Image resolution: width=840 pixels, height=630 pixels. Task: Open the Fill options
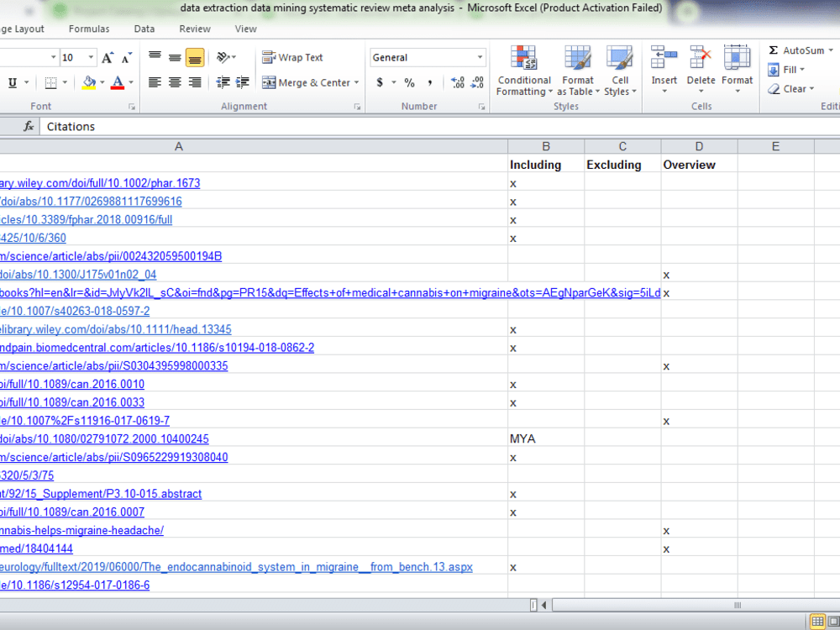(786, 70)
